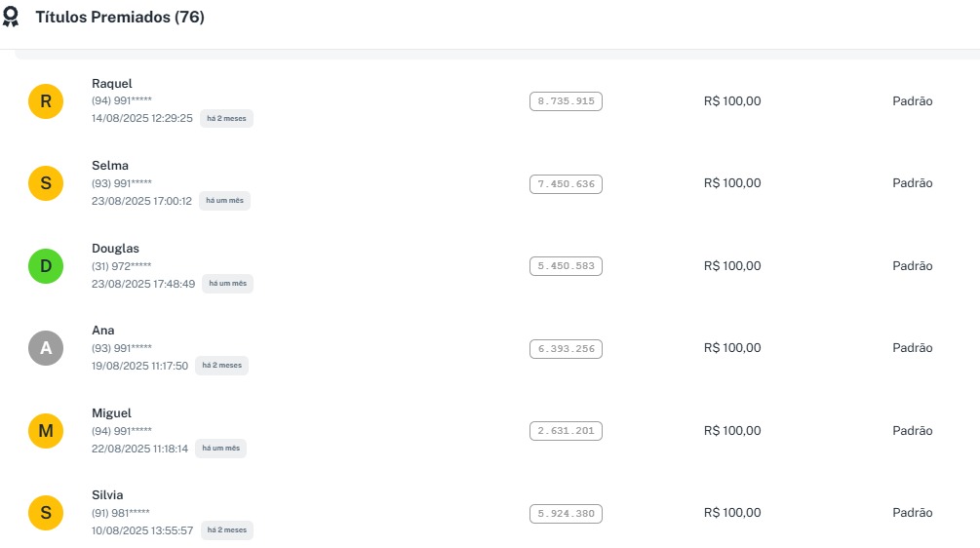This screenshot has height=548, width=980.
Task: Click the Padrão label in Silvia's row
Action: [x=913, y=513]
